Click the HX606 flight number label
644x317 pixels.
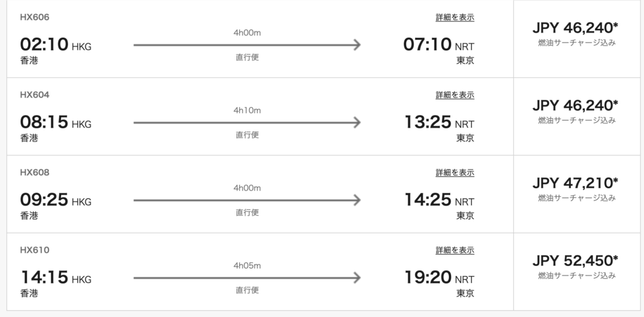pos(35,18)
